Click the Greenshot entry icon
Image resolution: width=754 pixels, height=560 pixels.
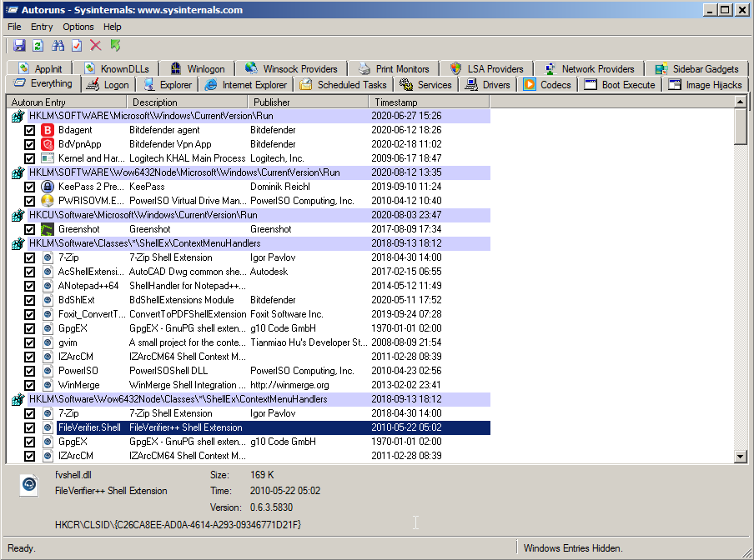[x=47, y=229]
